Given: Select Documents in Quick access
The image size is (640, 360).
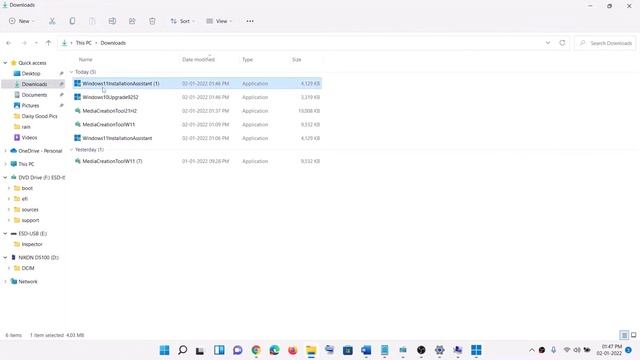Looking at the screenshot, I should 34,95.
